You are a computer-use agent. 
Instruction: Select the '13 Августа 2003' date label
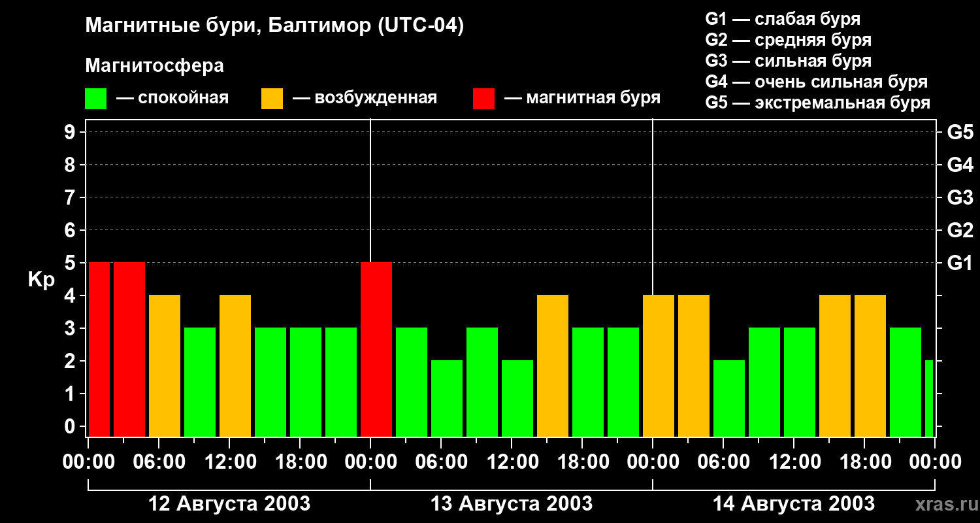(512, 504)
